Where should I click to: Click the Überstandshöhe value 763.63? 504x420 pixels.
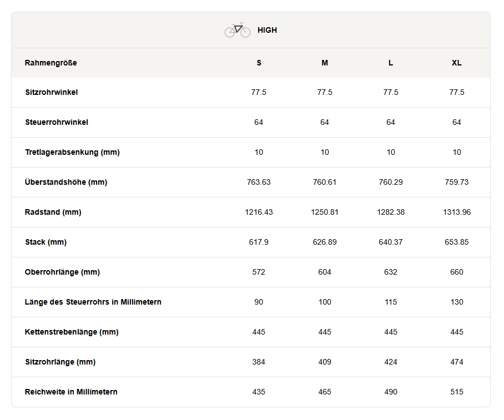(x=259, y=182)
